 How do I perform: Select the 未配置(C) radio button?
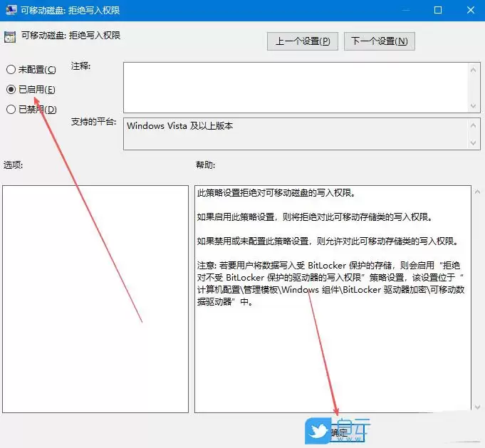tap(11, 69)
